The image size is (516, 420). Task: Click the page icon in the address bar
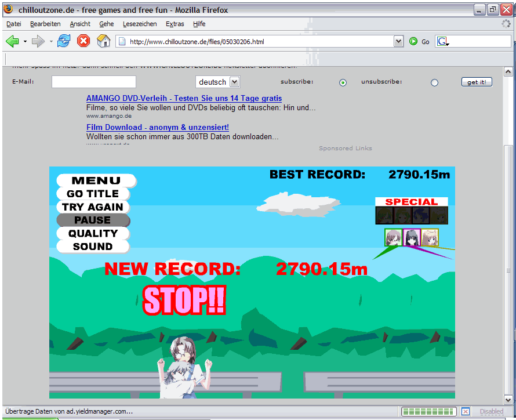point(122,41)
